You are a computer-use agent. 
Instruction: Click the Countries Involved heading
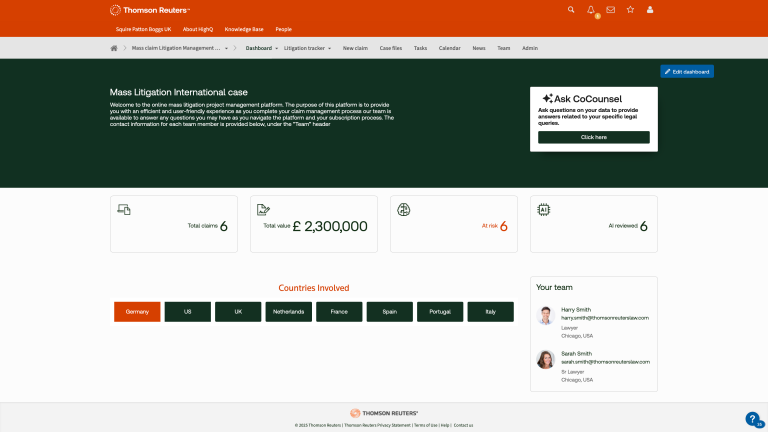tap(314, 288)
